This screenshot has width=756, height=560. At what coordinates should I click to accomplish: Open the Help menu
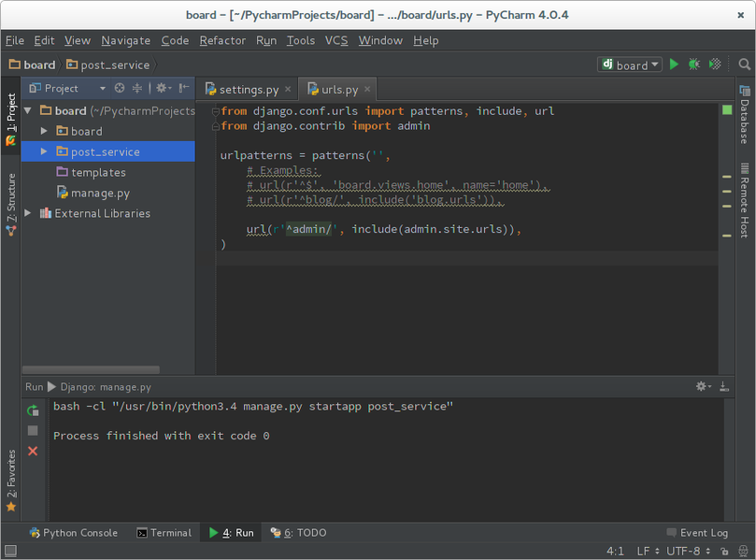(x=426, y=40)
